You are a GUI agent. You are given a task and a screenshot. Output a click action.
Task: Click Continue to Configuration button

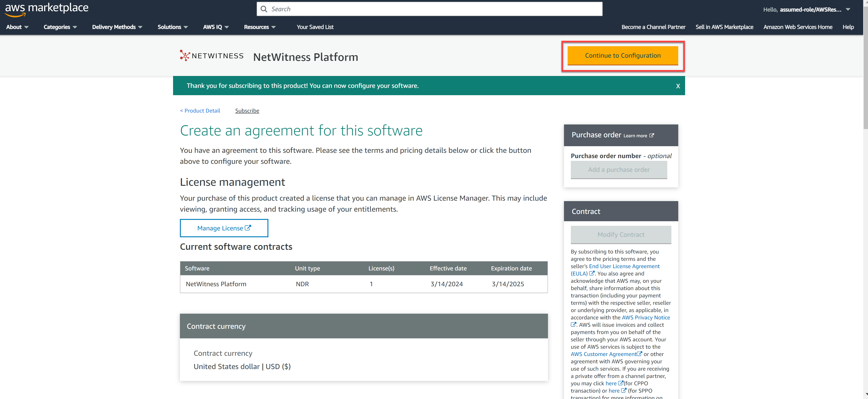(622, 56)
